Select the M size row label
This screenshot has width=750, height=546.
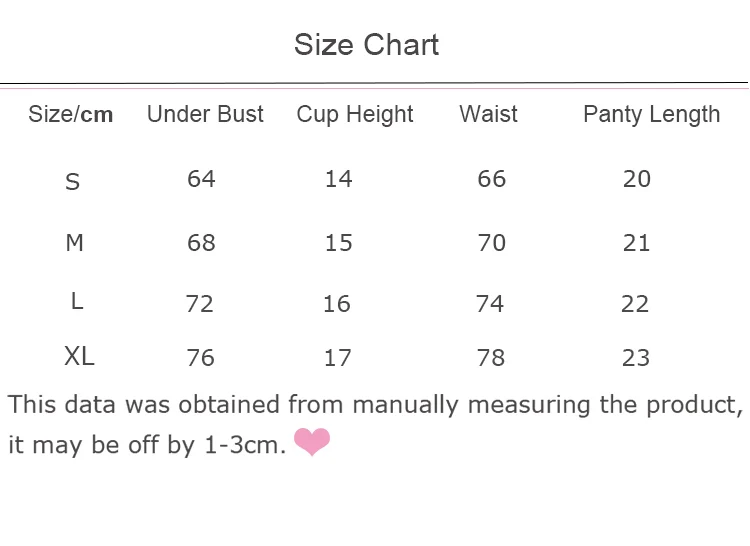[75, 242]
